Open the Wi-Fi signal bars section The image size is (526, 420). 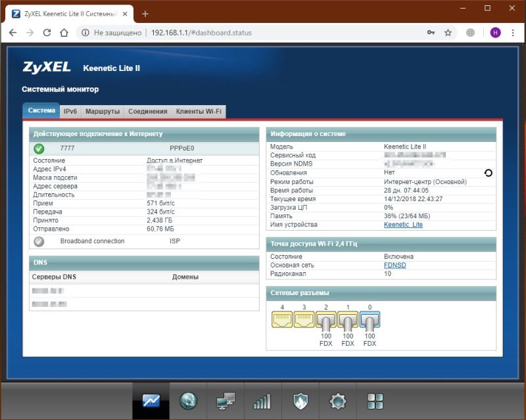[262, 402]
